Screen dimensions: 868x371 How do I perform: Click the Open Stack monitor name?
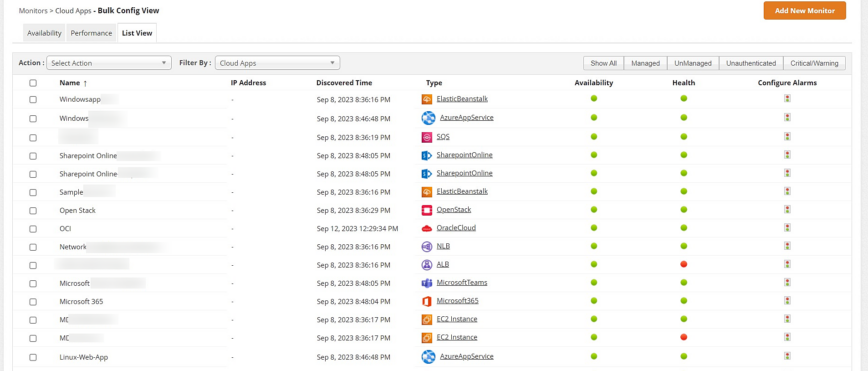click(x=78, y=210)
